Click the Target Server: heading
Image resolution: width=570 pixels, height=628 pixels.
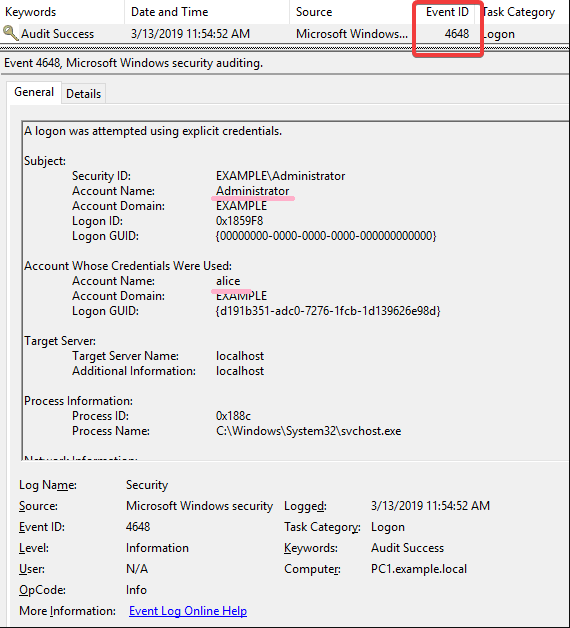click(60, 341)
